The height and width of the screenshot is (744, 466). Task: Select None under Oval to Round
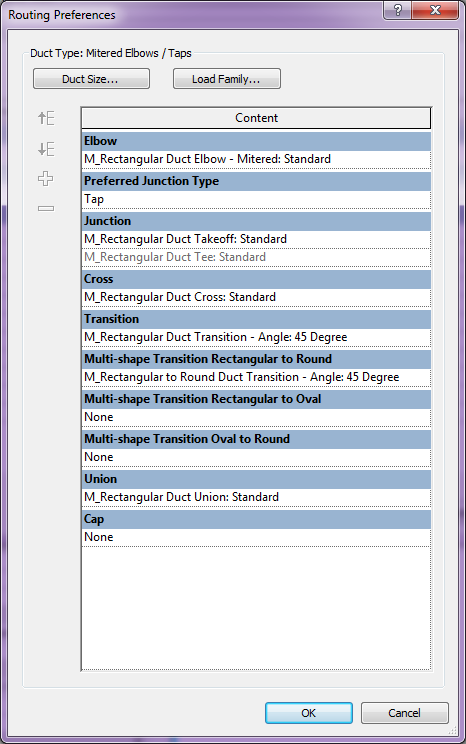point(256,457)
